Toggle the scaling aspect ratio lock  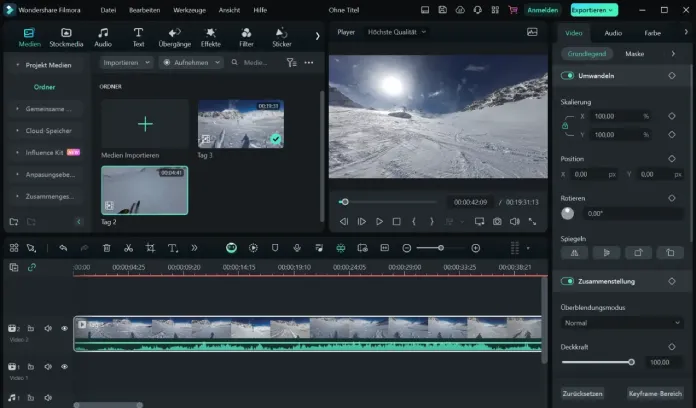tap(565, 126)
